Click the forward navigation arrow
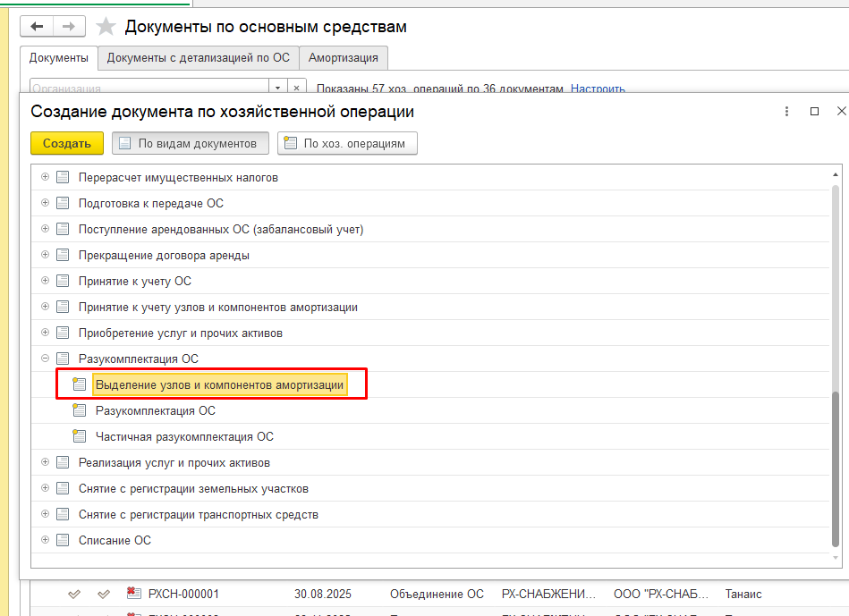The image size is (849, 616). tap(69, 27)
